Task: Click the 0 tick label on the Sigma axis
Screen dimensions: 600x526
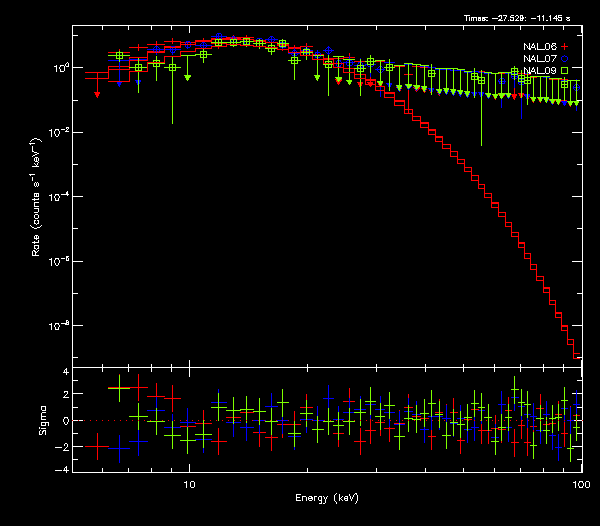Action: [x=65, y=421]
